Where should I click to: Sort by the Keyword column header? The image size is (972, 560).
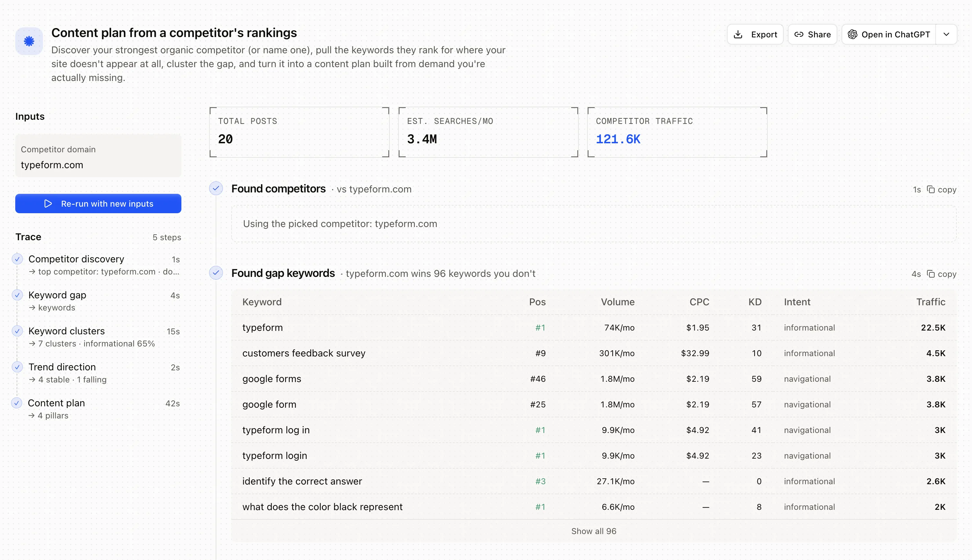tap(262, 302)
